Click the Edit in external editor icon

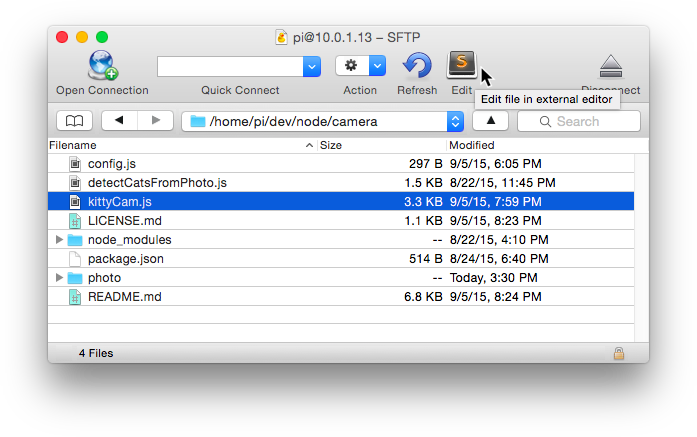461,65
